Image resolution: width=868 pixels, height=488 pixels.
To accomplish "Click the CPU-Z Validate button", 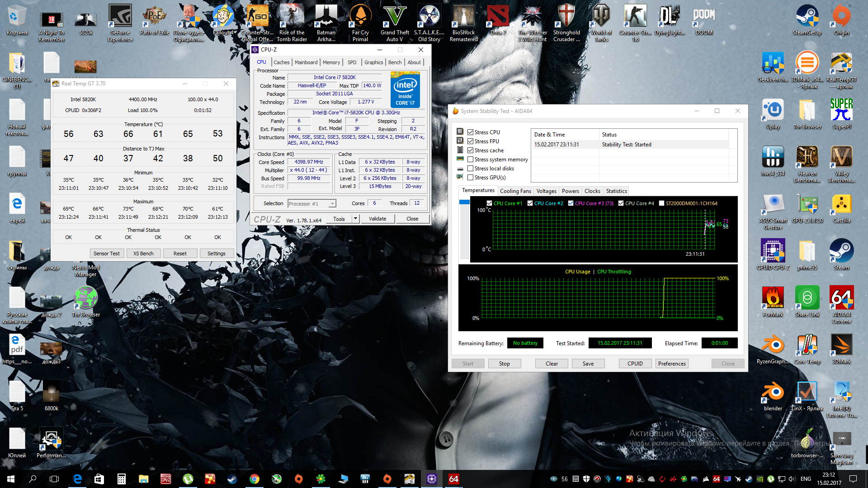I will (377, 219).
